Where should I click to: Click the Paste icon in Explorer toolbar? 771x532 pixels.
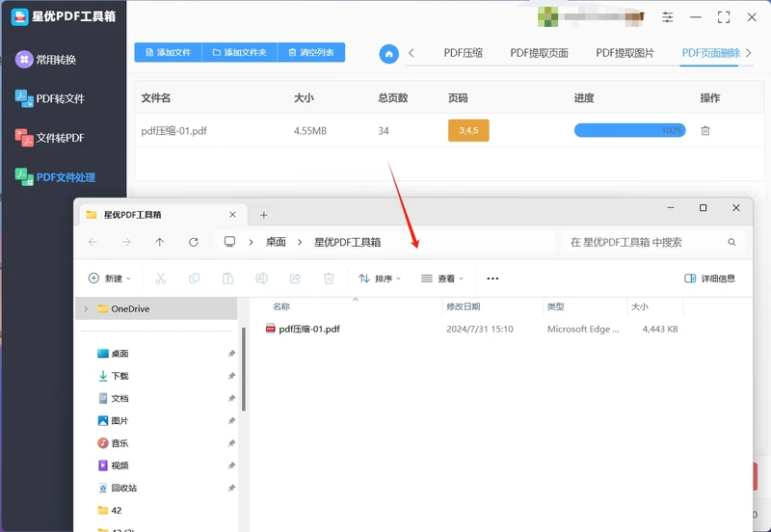(x=227, y=279)
